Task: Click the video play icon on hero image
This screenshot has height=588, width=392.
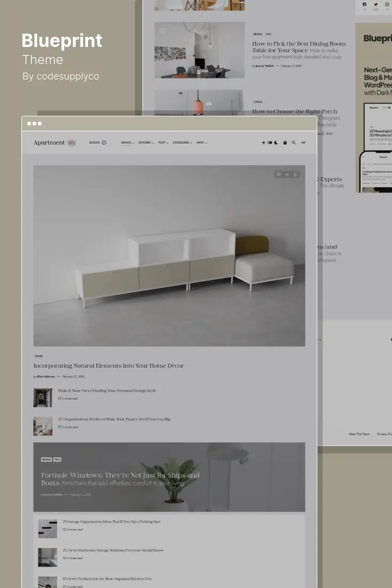Action: [279, 174]
